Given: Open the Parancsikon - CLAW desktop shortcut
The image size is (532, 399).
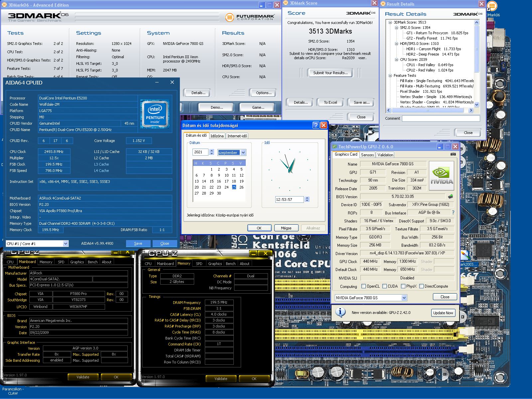Looking at the screenshot, I should [x=13, y=391].
